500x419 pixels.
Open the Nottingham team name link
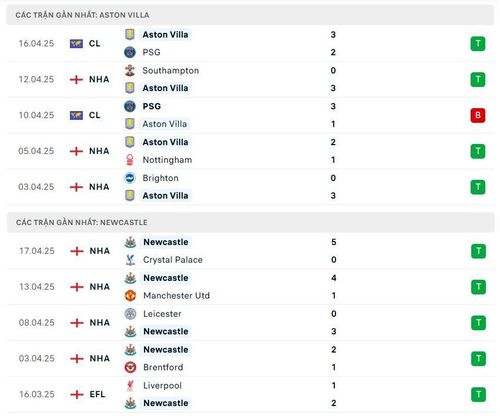167,160
